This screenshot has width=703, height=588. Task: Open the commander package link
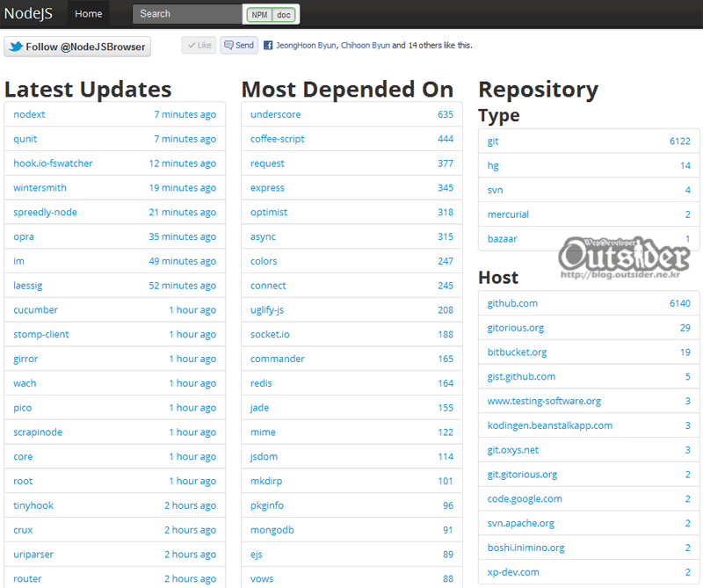[277, 359]
